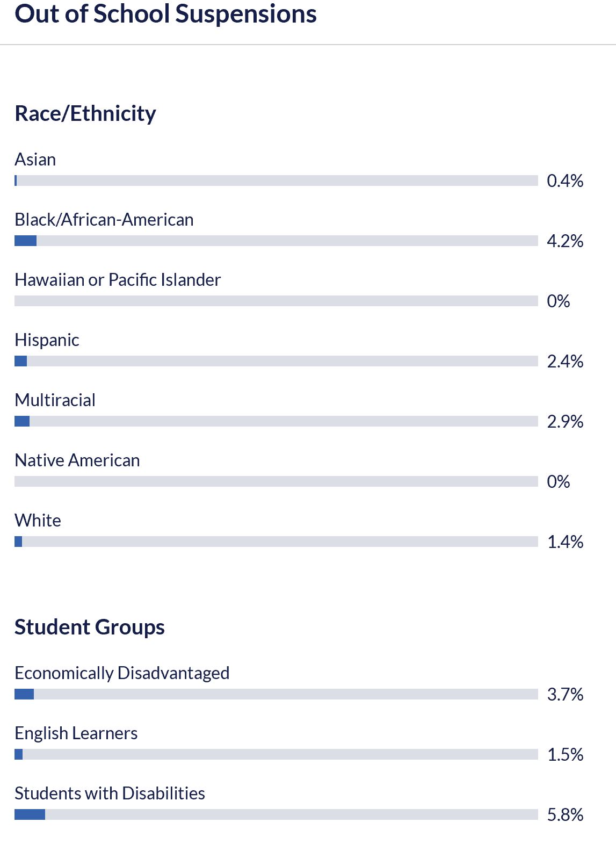Image resolution: width=616 pixels, height=844 pixels.
Task: Click the White suspension rate bar
Action: coord(276,542)
